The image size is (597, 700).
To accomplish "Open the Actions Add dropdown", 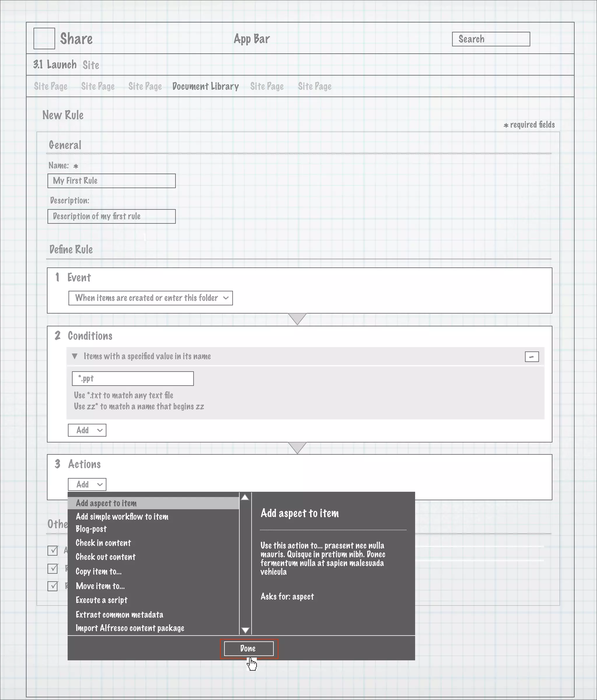I will 87,484.
